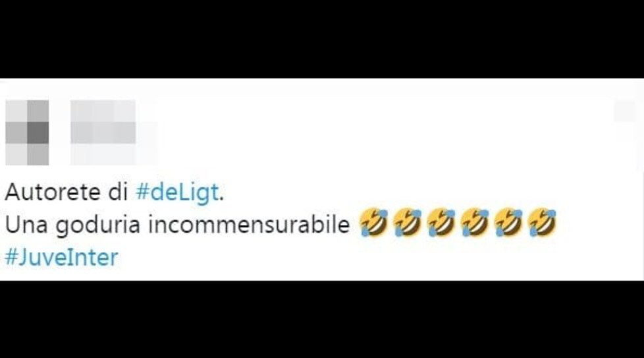Open the blurred more-options icon at tweet corner
The height and width of the screenshot is (358, 644).
coord(625,111)
